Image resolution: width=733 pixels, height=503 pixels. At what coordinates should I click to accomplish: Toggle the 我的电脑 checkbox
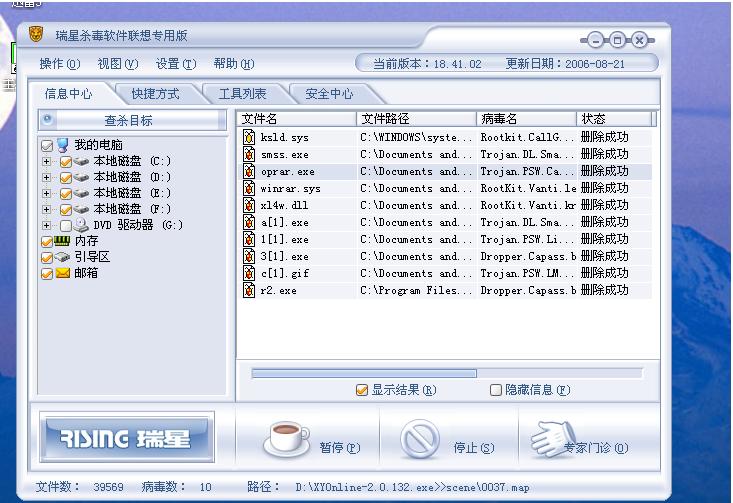point(47,146)
